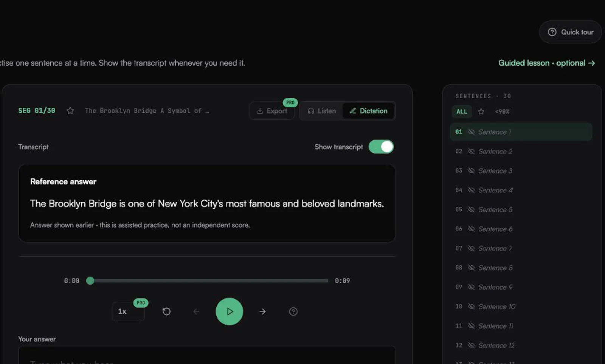Click the audio progress slider handle
This screenshot has height=364, width=605.
point(90,280)
